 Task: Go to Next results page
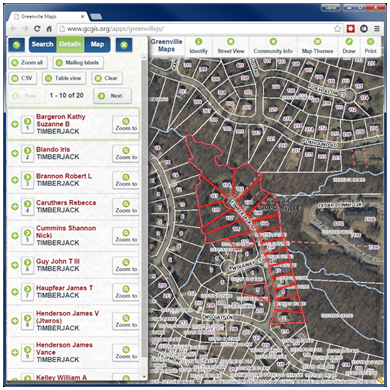[x=112, y=96]
